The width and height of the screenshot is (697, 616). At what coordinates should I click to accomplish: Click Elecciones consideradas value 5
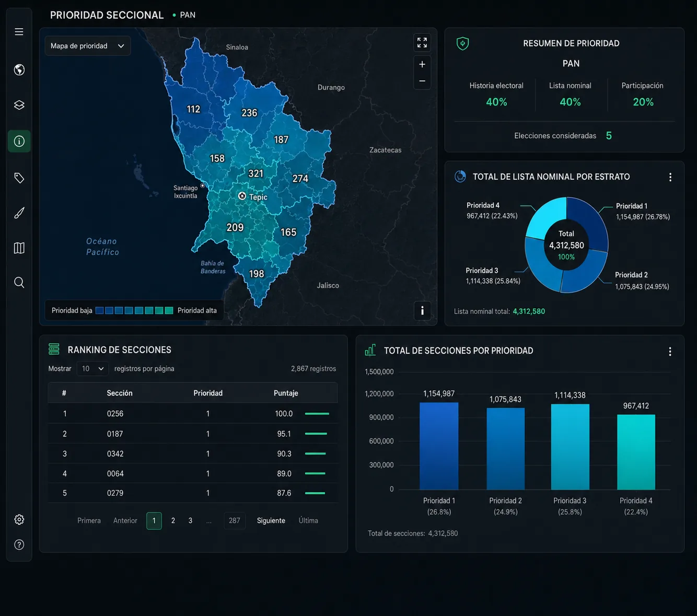[x=609, y=136]
